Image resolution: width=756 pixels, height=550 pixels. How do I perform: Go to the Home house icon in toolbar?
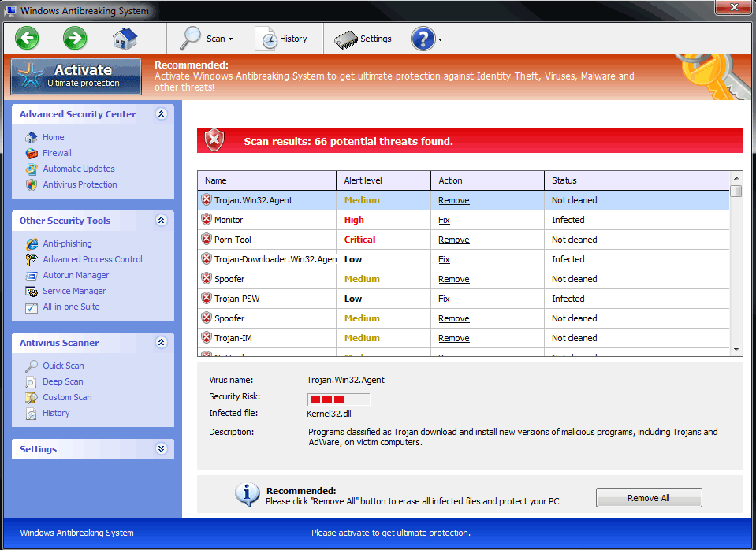(x=125, y=38)
